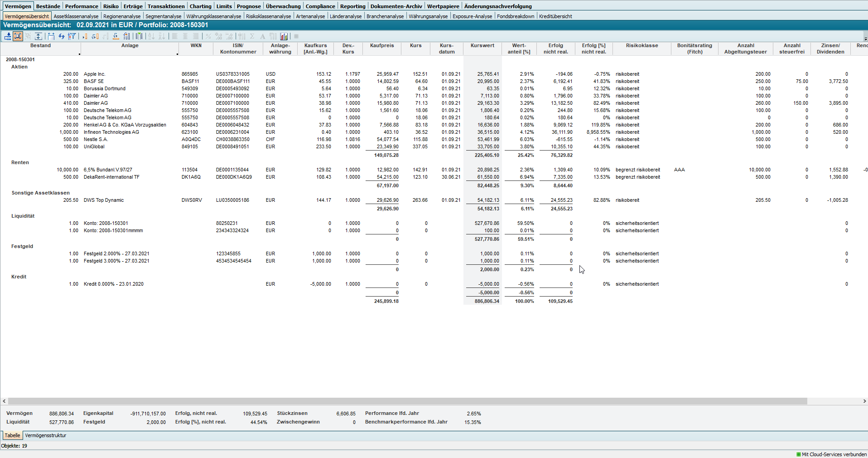Switch to the Vermögensstruktur bottom view
This screenshot has height=458, width=868.
45,435
